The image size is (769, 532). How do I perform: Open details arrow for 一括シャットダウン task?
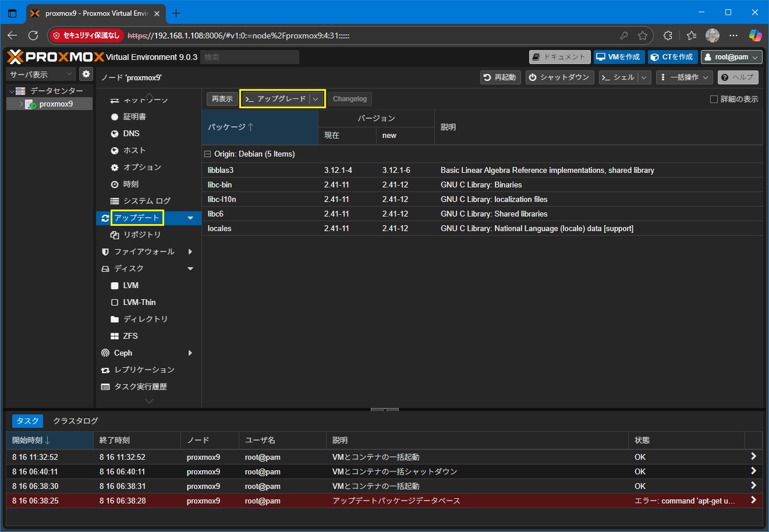click(x=753, y=471)
